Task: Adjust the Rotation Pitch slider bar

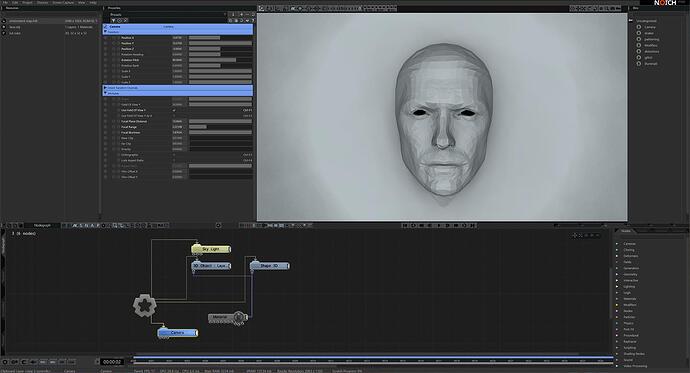Action: [220, 60]
